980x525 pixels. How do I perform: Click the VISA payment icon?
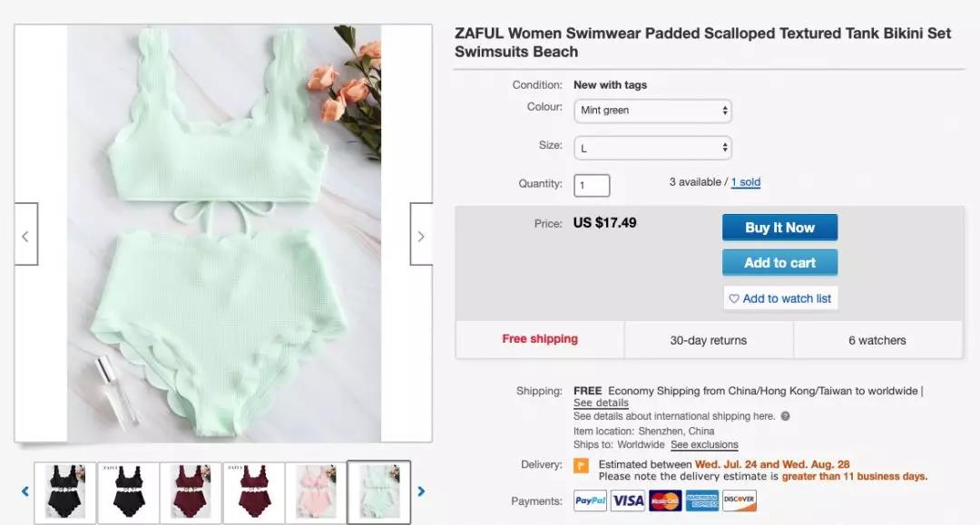tap(628, 501)
